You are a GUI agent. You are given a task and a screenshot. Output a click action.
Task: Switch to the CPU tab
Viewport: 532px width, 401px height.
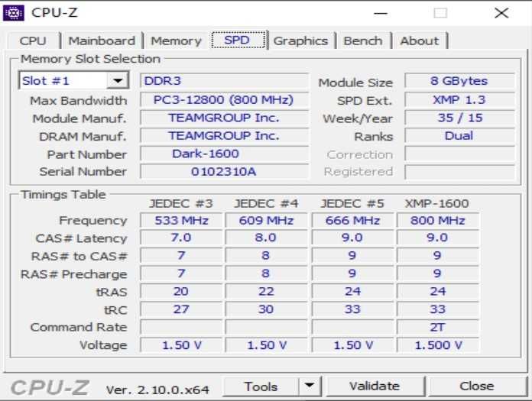(33, 40)
